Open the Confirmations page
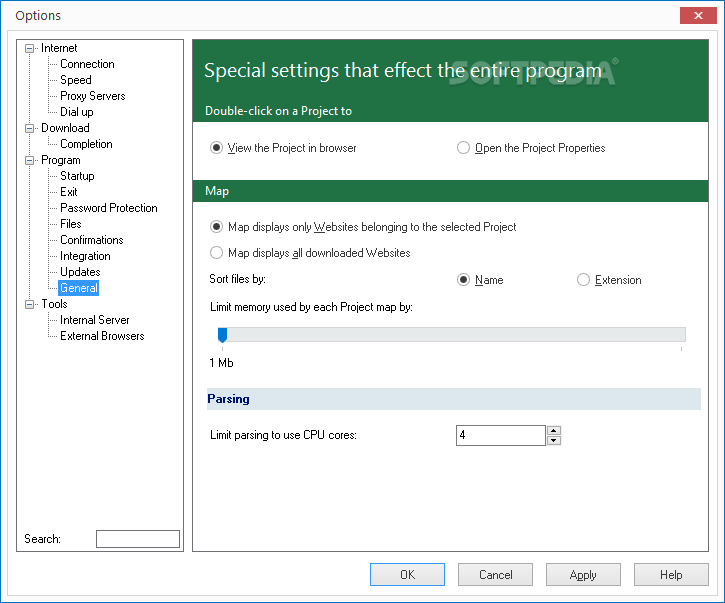The image size is (725, 603). pyautogui.click(x=92, y=240)
